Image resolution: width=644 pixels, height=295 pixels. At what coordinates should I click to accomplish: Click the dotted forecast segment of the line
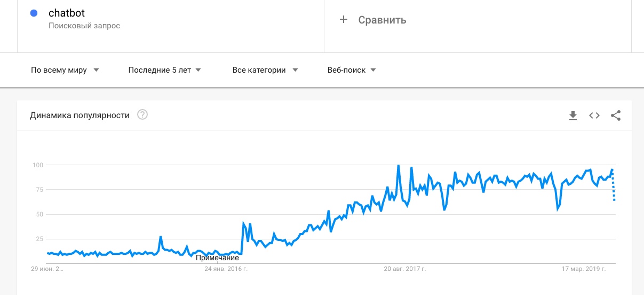point(614,185)
